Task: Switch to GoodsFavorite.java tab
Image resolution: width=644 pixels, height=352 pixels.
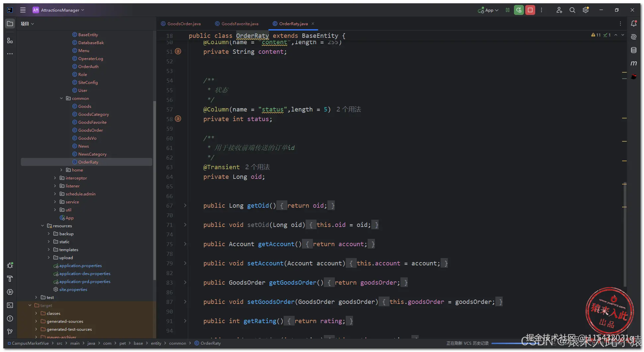Action: point(237,24)
